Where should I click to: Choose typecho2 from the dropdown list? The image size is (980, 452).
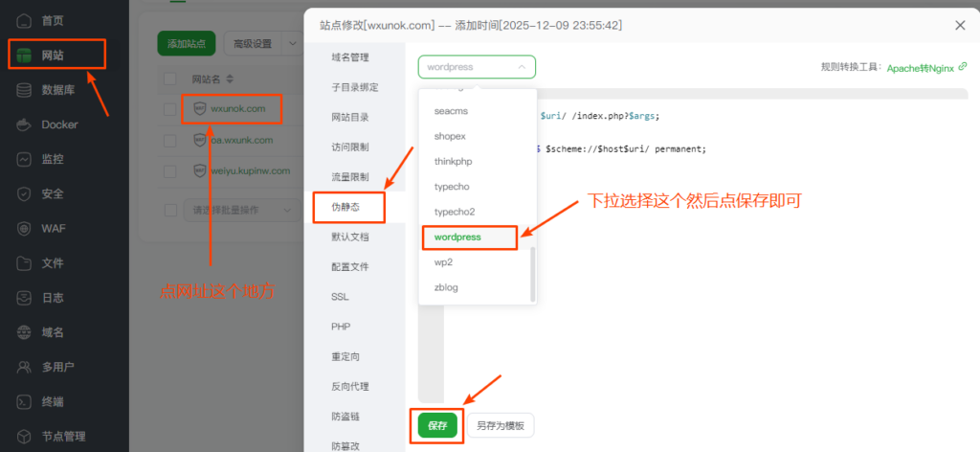478,212
